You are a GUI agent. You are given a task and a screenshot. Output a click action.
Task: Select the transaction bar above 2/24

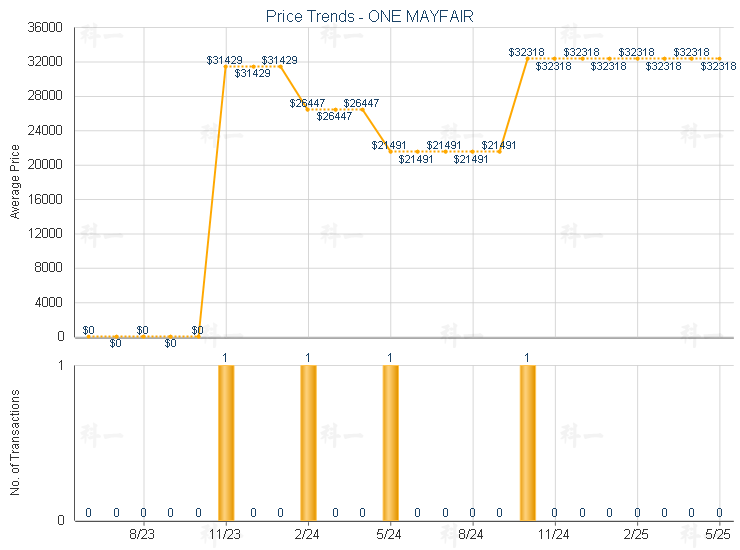pos(308,442)
